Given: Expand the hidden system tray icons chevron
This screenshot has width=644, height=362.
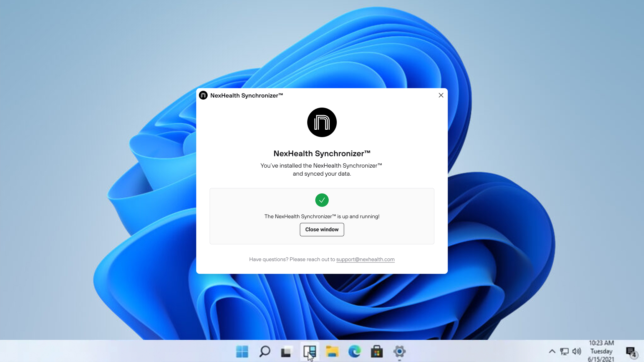Looking at the screenshot, I should (x=552, y=351).
